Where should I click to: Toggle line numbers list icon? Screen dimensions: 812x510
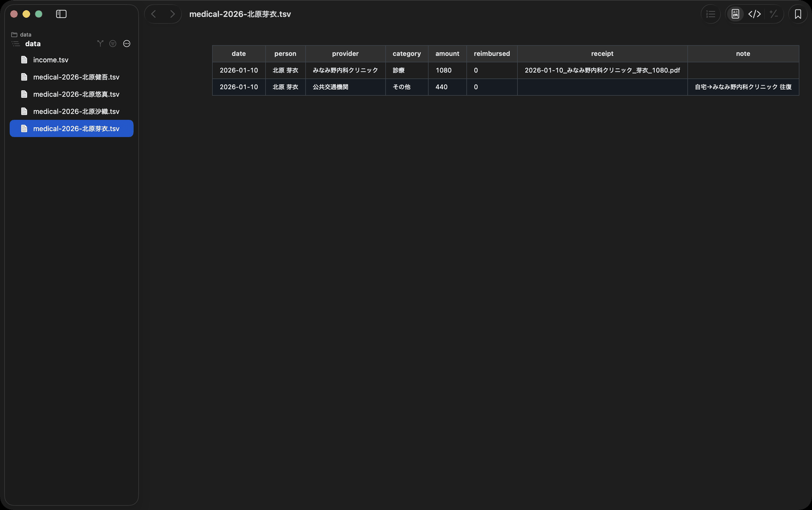(711, 14)
